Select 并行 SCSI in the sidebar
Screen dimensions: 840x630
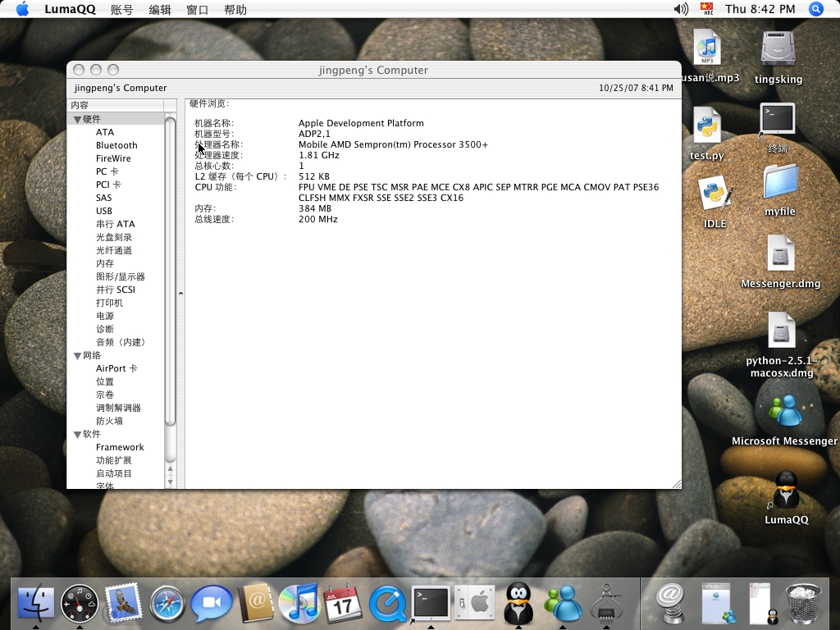116,290
